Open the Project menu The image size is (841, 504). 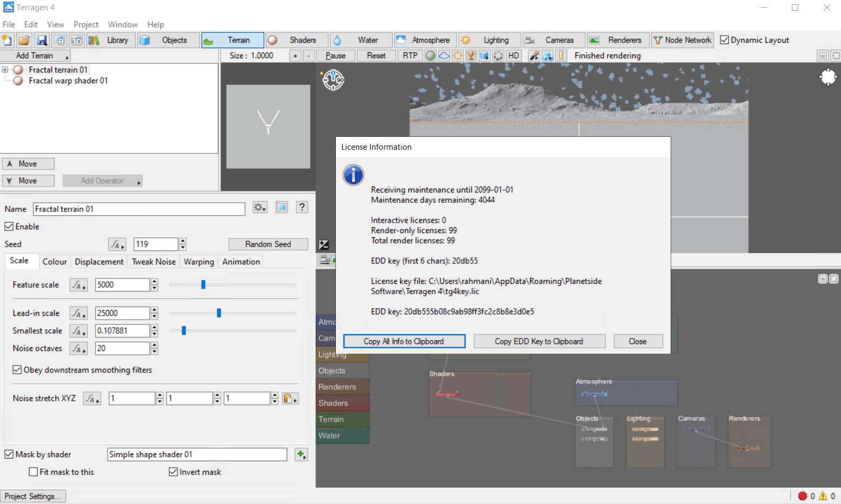click(x=86, y=24)
